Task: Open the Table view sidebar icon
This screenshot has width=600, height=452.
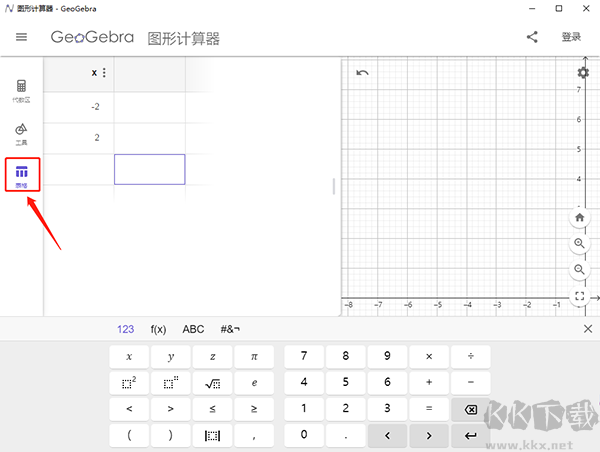Action: pos(22,175)
